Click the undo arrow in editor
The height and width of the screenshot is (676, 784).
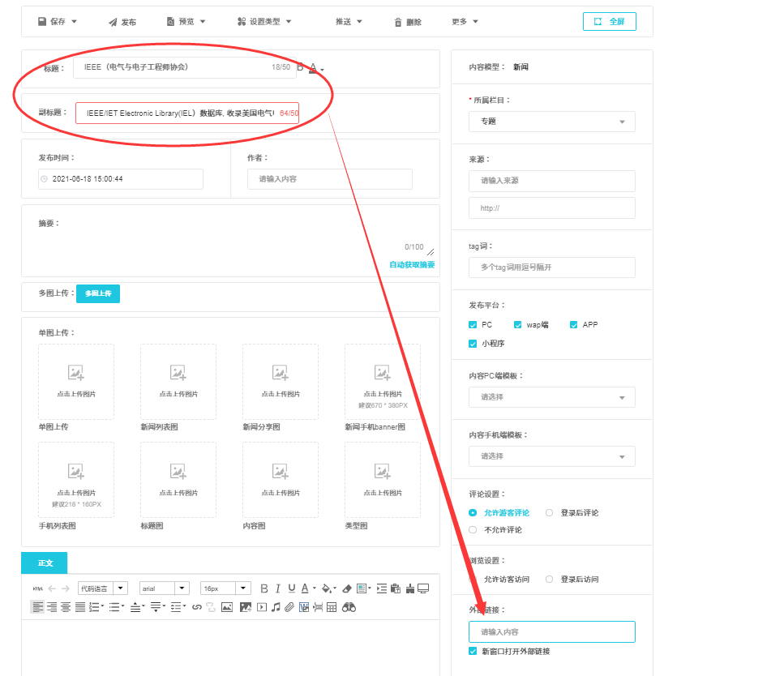(x=52, y=588)
